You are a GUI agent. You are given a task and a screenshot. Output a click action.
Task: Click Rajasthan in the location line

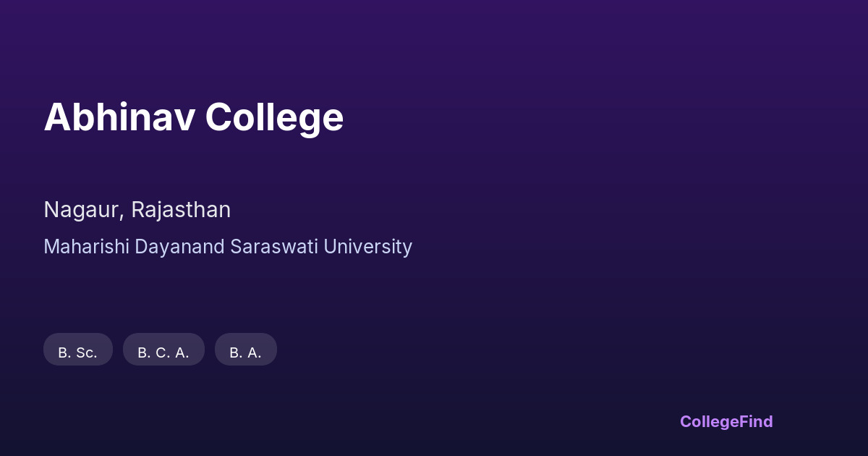point(181,210)
